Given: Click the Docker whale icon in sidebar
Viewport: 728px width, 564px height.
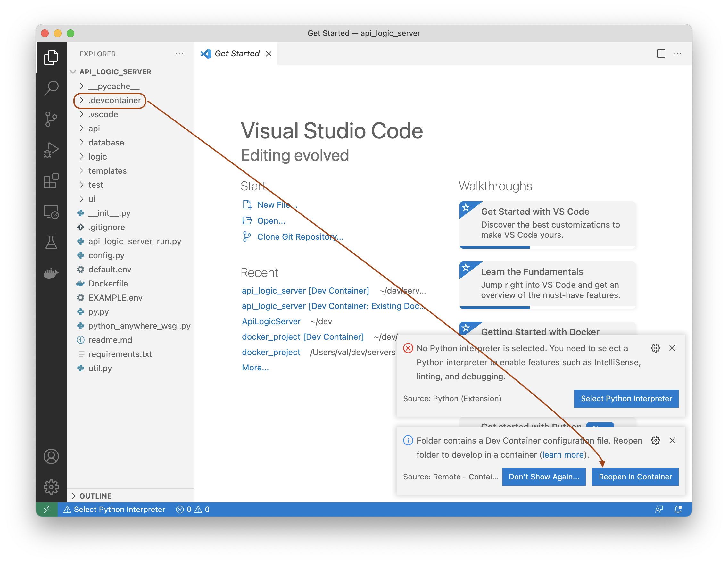Looking at the screenshot, I should click(x=51, y=272).
